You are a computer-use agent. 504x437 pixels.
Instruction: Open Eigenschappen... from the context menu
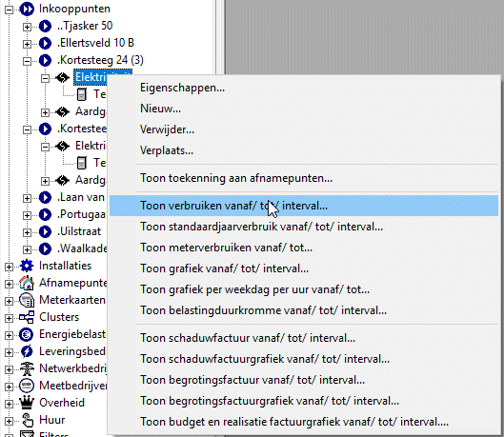pyautogui.click(x=182, y=88)
